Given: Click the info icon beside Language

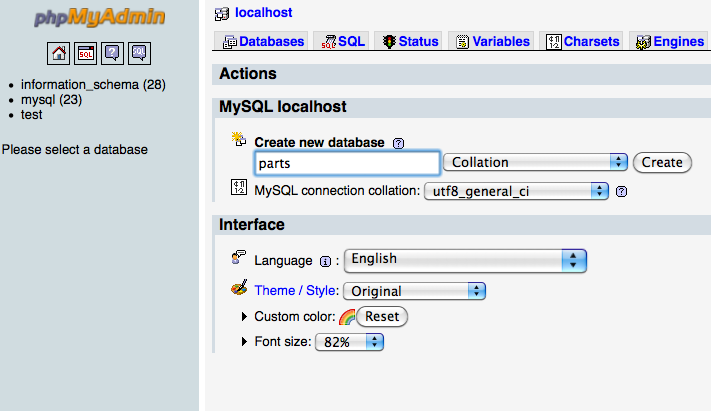Looking at the screenshot, I should (x=325, y=262).
